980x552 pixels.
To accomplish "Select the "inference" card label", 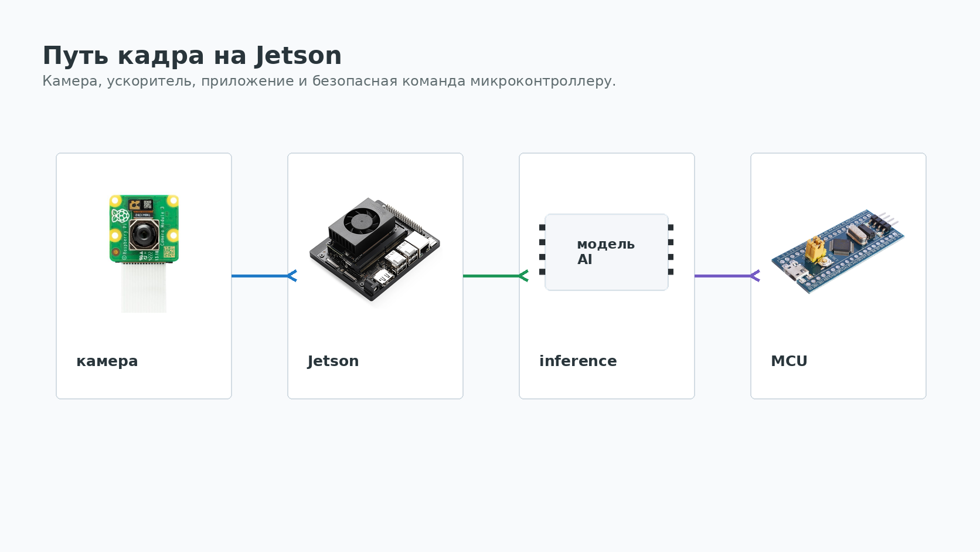I will tap(578, 361).
